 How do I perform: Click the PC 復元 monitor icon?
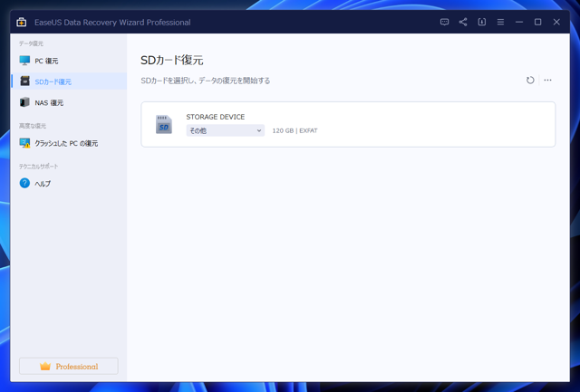point(24,61)
